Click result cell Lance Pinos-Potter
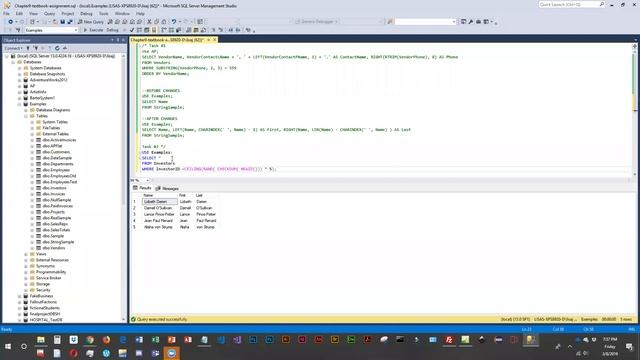640x360 pixels. (160, 214)
